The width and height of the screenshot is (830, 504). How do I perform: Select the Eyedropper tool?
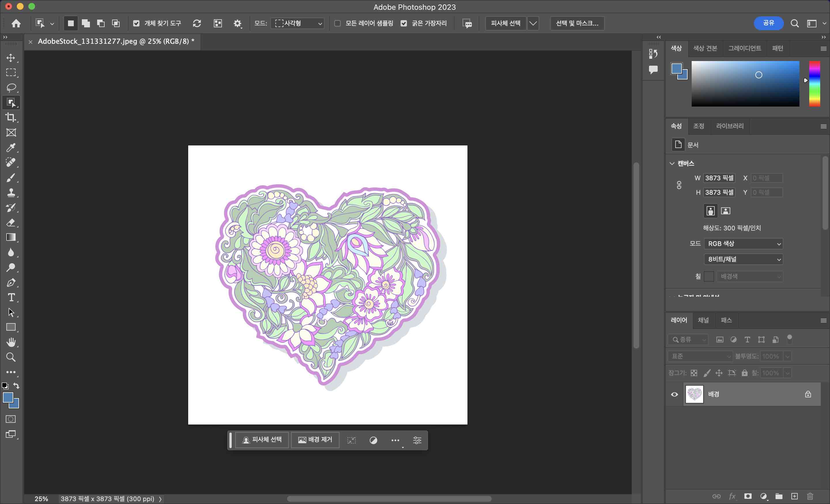pos(11,147)
